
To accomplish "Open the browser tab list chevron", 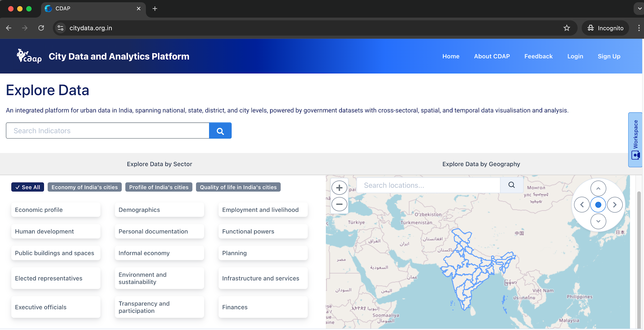I will click(x=639, y=9).
